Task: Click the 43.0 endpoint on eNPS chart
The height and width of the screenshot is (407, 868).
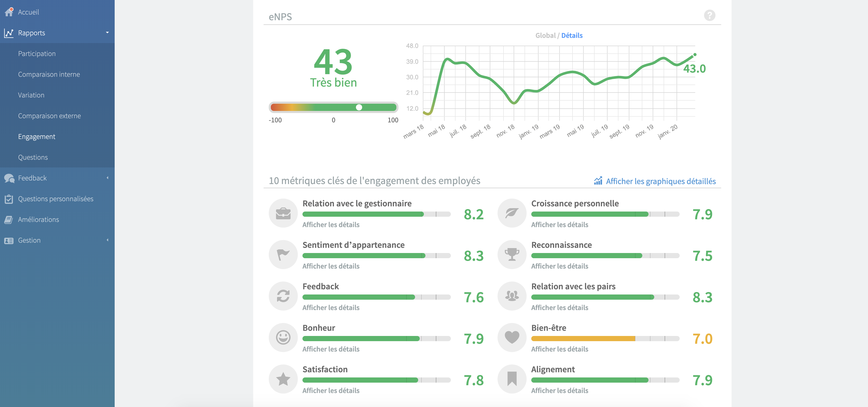Action: 694,54
